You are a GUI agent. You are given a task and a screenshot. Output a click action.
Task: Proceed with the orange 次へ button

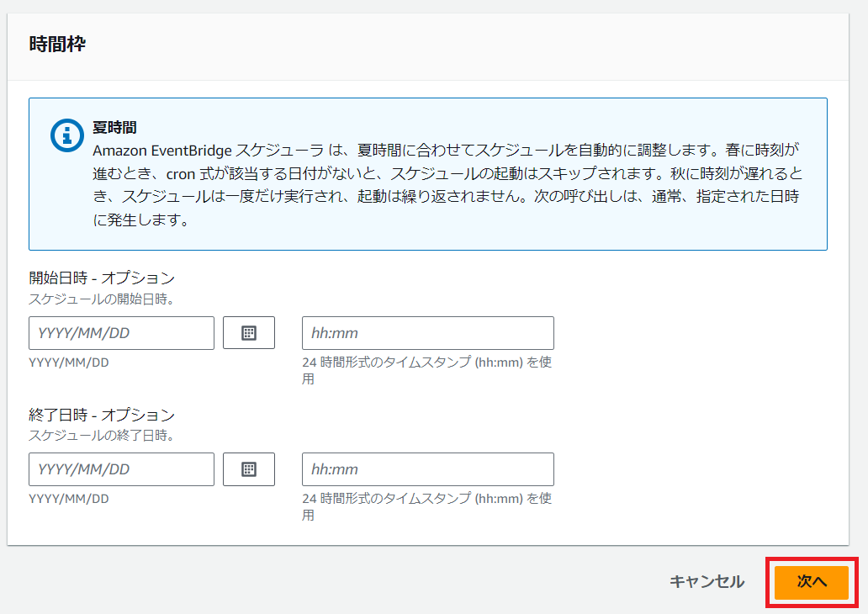[811, 582]
